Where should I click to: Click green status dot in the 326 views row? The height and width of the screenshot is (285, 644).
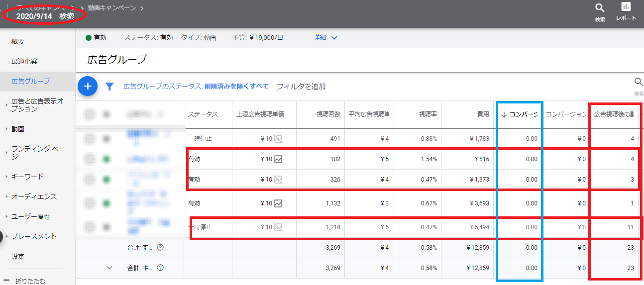tap(106, 179)
